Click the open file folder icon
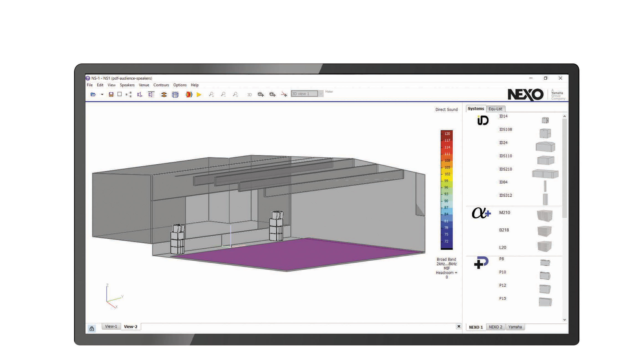This screenshot has height=359, width=644. tap(93, 95)
